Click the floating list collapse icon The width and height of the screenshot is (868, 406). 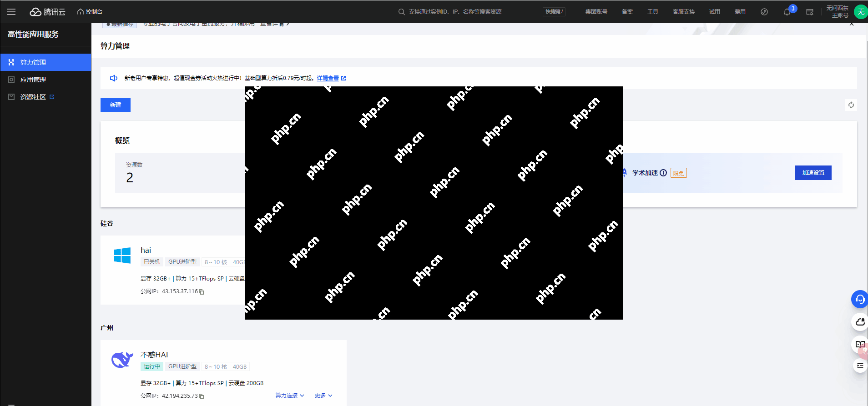tap(860, 366)
